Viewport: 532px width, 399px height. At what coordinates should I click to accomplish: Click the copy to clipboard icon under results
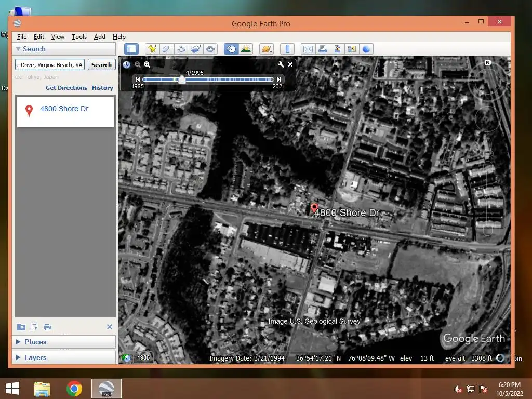[x=34, y=327]
